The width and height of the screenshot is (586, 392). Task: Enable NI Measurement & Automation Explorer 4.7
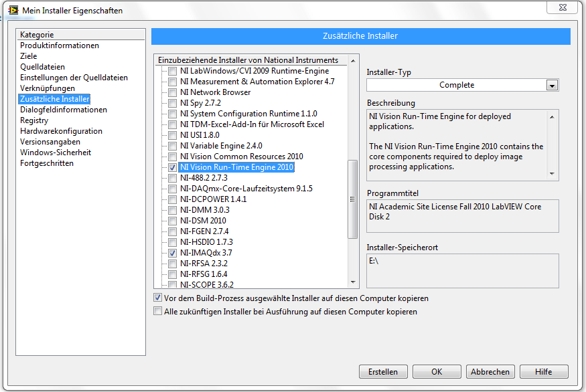coord(172,82)
